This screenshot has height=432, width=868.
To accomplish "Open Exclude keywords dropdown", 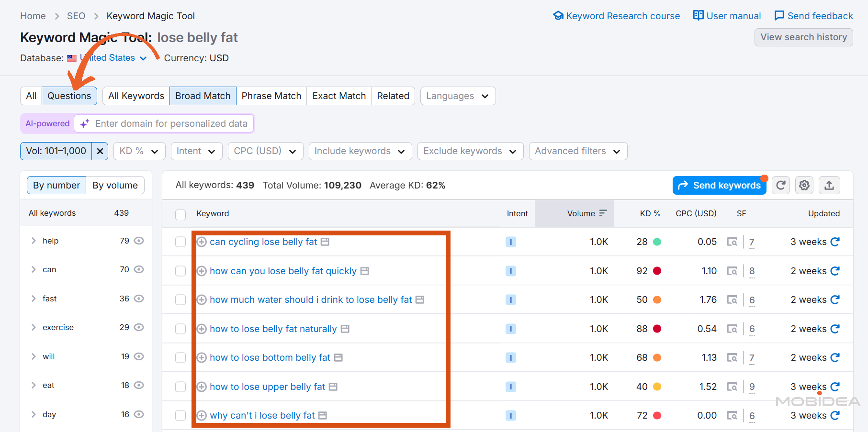I will (470, 151).
